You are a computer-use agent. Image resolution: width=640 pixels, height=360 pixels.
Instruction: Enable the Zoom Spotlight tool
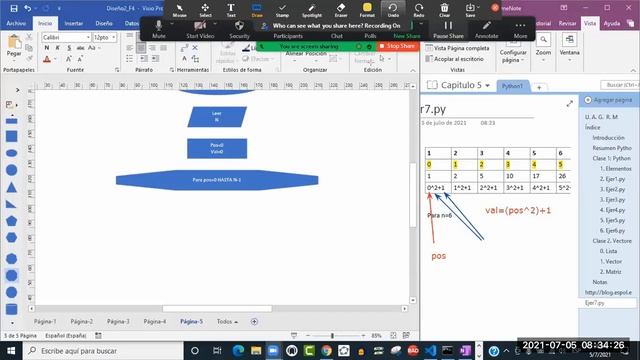coord(311,10)
